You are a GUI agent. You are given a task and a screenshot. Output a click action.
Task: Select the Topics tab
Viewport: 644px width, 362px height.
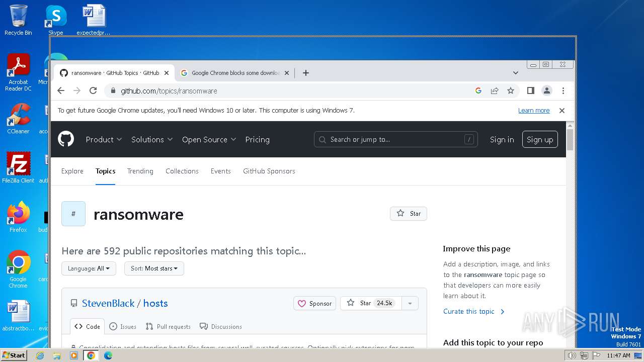click(x=106, y=171)
